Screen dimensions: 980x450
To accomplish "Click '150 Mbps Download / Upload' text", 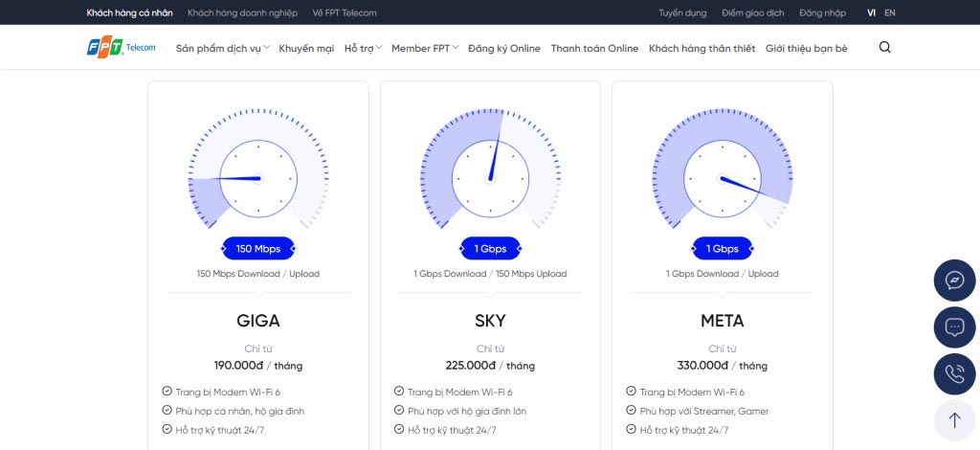I will pos(258,274).
